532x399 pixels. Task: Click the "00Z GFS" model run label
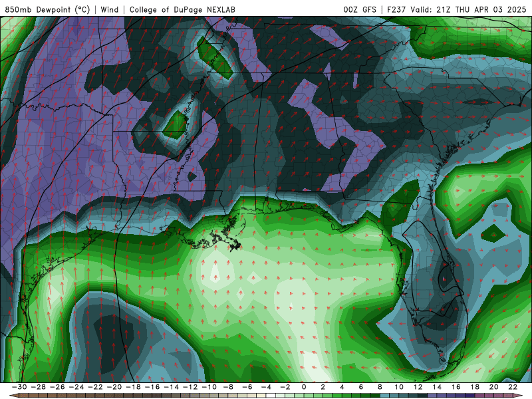360,9
